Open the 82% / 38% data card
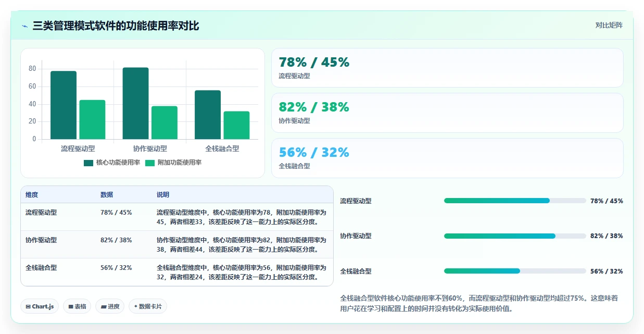This screenshot has height=334, width=644. pos(447,113)
